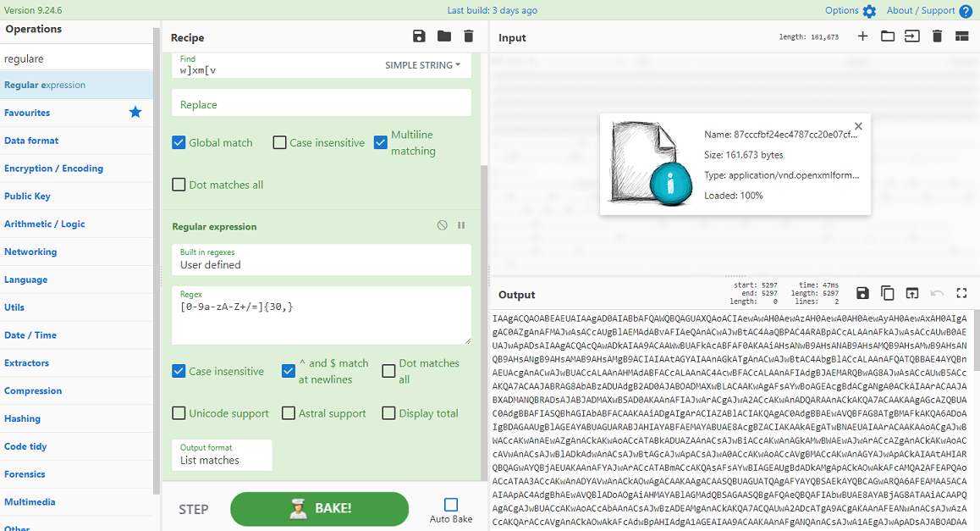Maximise the output pane
Viewport: 980px width, 531px height.
click(962, 293)
